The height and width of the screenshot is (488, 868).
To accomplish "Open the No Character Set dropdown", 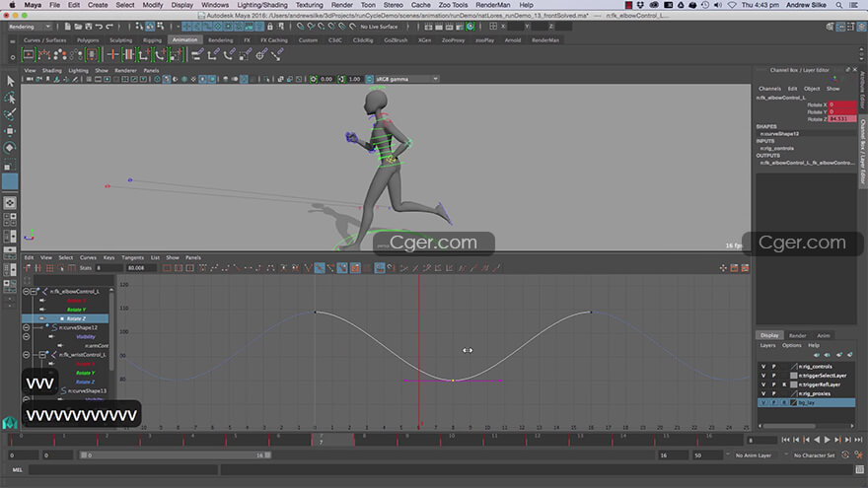I will (814, 455).
